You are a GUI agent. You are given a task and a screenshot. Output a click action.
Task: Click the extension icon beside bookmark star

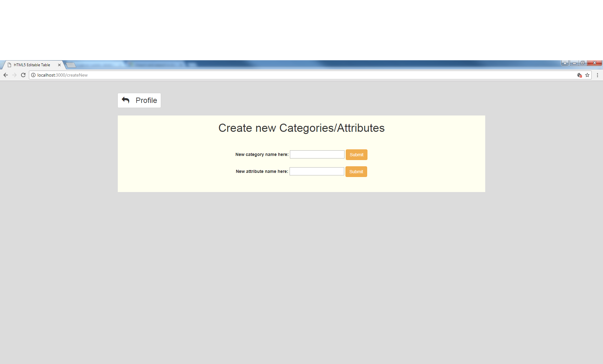(x=579, y=75)
